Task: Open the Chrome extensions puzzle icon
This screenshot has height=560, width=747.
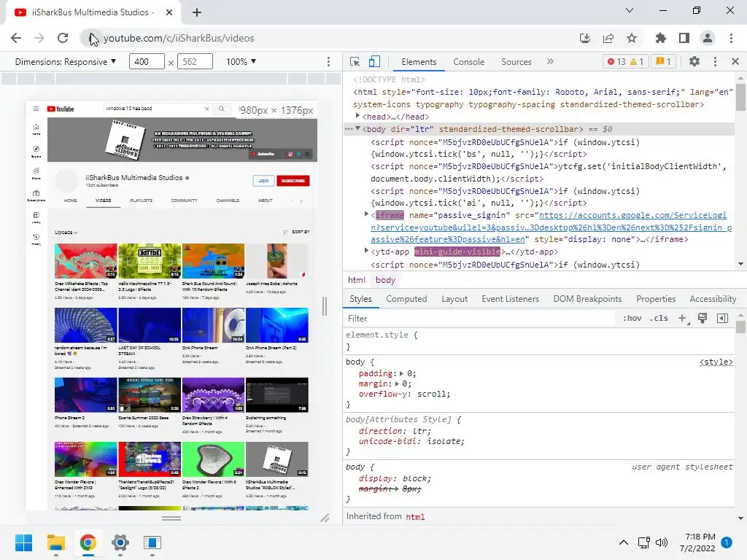Action: [660, 38]
